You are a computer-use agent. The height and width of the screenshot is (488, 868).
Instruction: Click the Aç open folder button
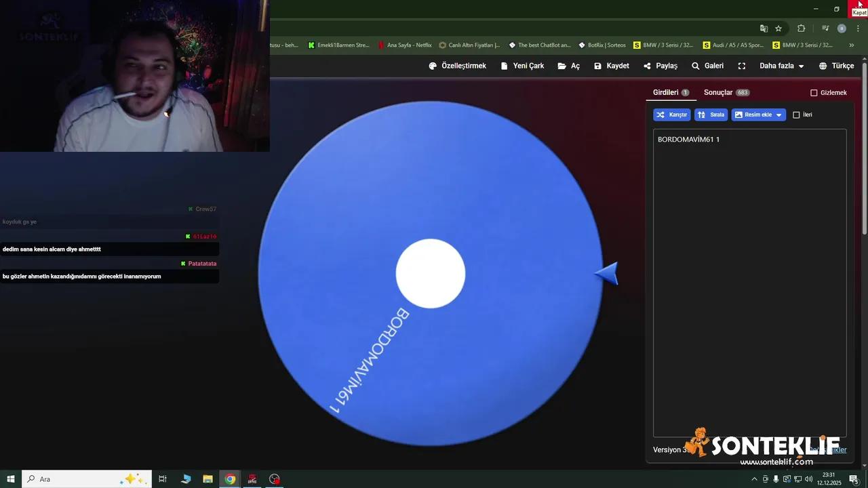[x=568, y=66]
